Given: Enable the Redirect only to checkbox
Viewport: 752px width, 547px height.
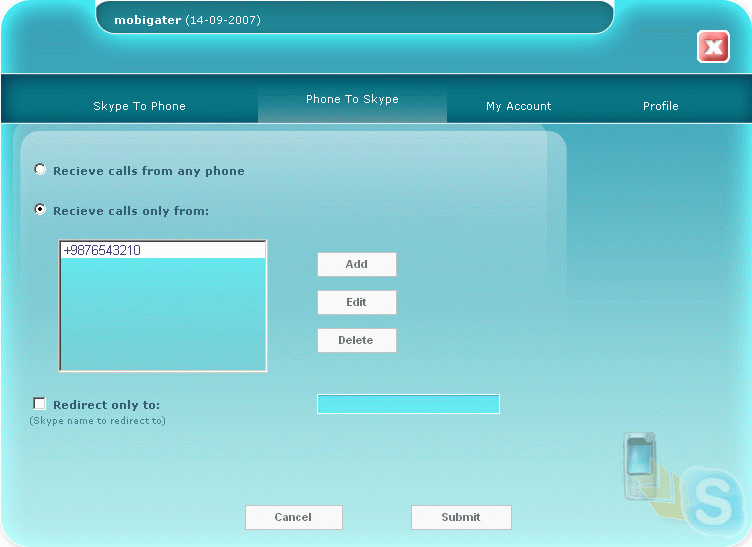Looking at the screenshot, I should (40, 404).
